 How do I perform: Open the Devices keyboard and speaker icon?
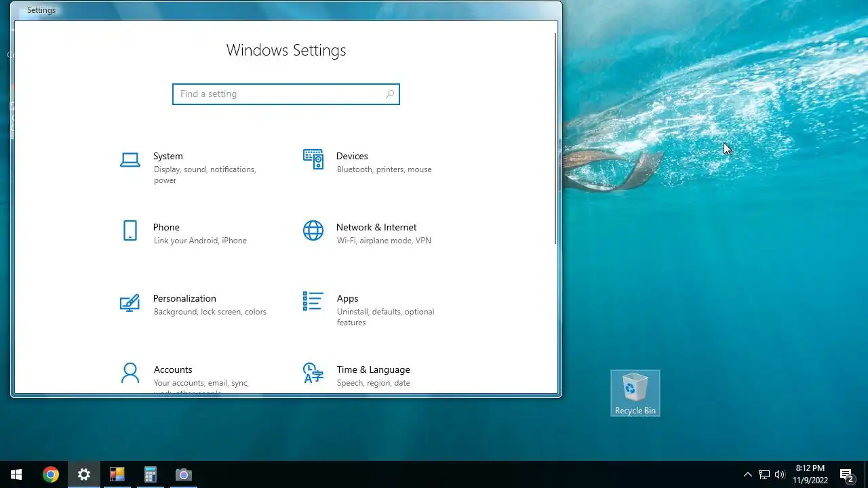[313, 159]
